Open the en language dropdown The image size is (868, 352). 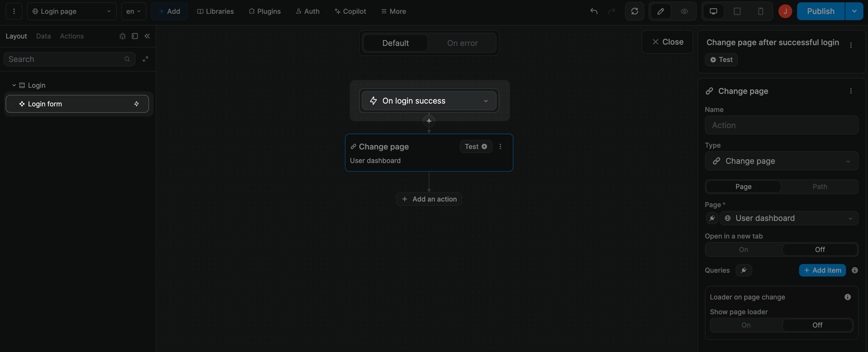click(x=133, y=11)
